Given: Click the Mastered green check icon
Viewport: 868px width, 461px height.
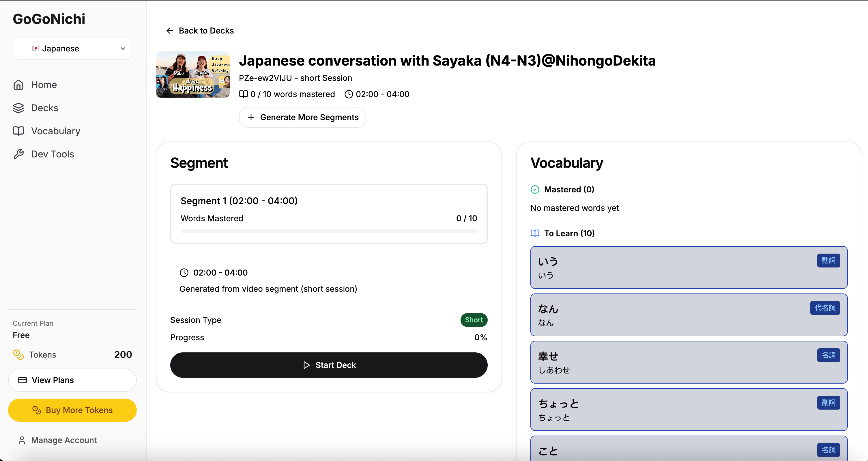Looking at the screenshot, I should tap(535, 189).
